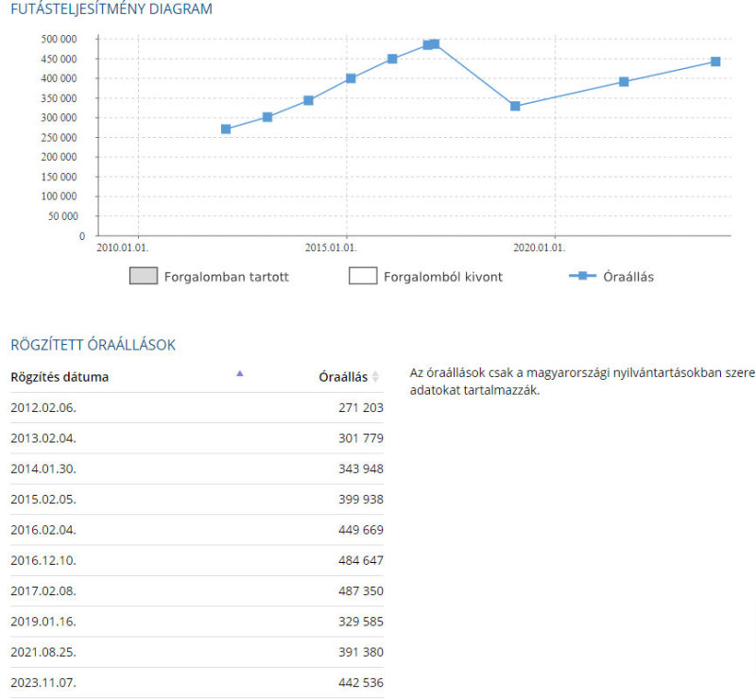Click the 2020.01.01. axis label
Screen dimensions: 756x700
(539, 248)
